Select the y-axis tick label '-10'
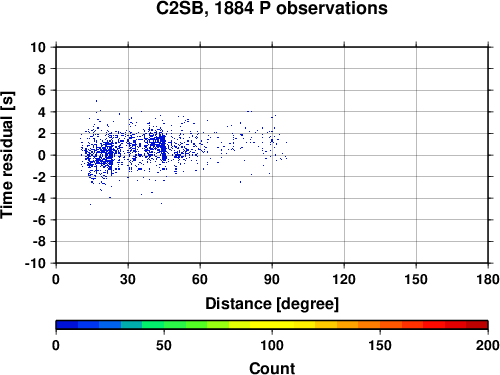The height and width of the screenshot is (375, 500). 35,263
